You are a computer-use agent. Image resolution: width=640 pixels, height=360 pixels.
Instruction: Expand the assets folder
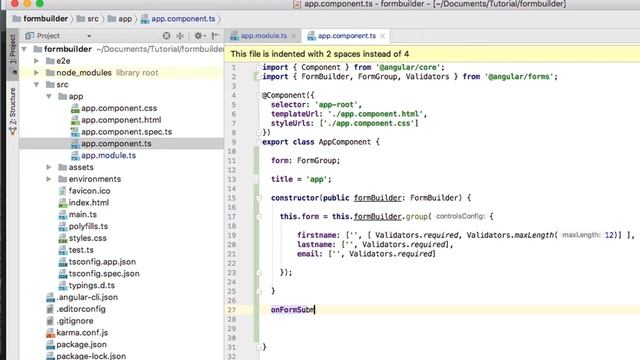pyautogui.click(x=49, y=167)
